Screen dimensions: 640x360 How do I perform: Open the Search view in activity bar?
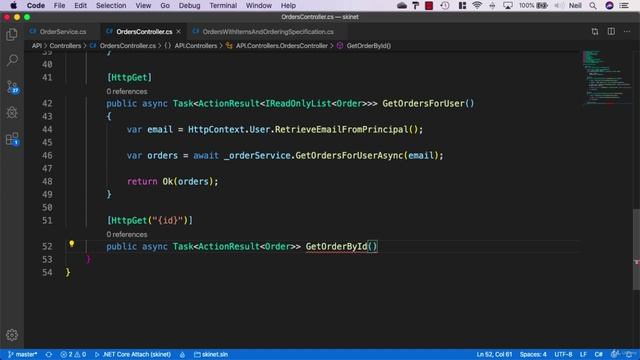12,60
